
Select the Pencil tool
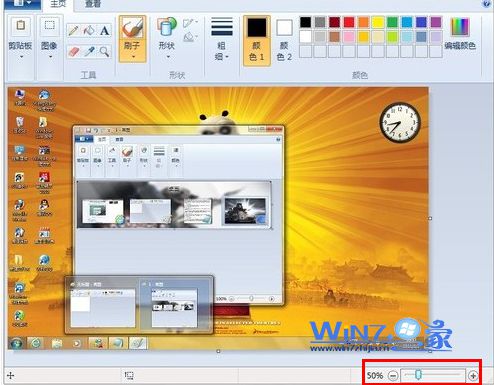pos(73,31)
